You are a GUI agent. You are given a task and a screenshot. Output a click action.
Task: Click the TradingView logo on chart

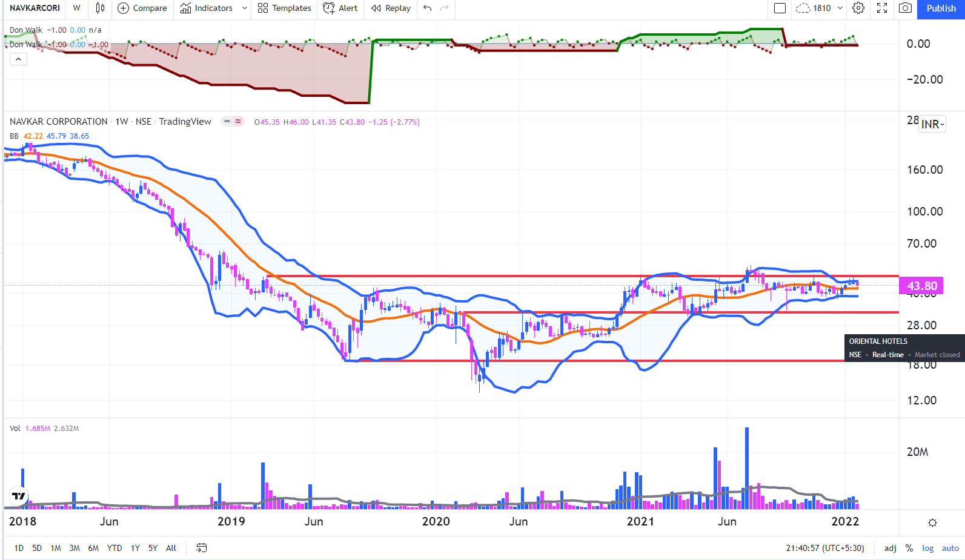[x=19, y=496]
